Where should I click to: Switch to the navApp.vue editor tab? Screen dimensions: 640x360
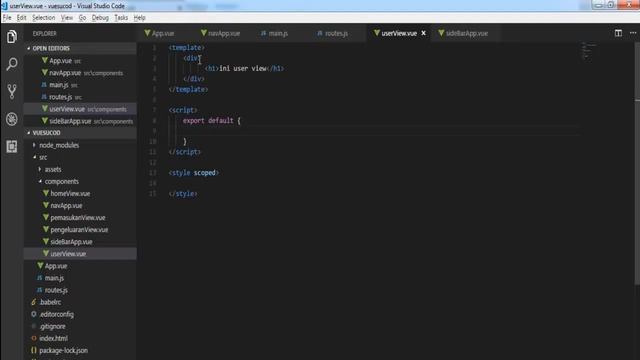[224, 33]
